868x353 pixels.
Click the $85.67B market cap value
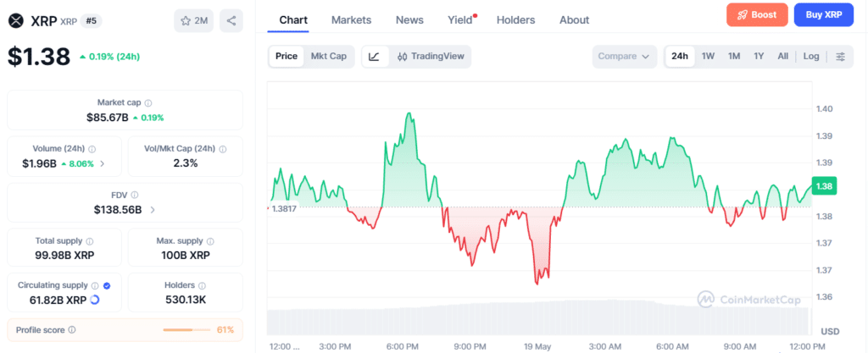tap(108, 117)
